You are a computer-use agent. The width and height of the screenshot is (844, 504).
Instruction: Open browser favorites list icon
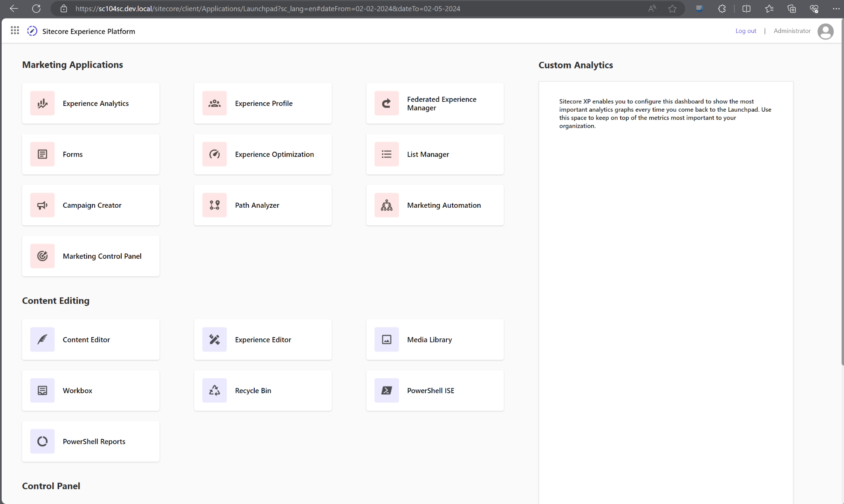coord(769,9)
